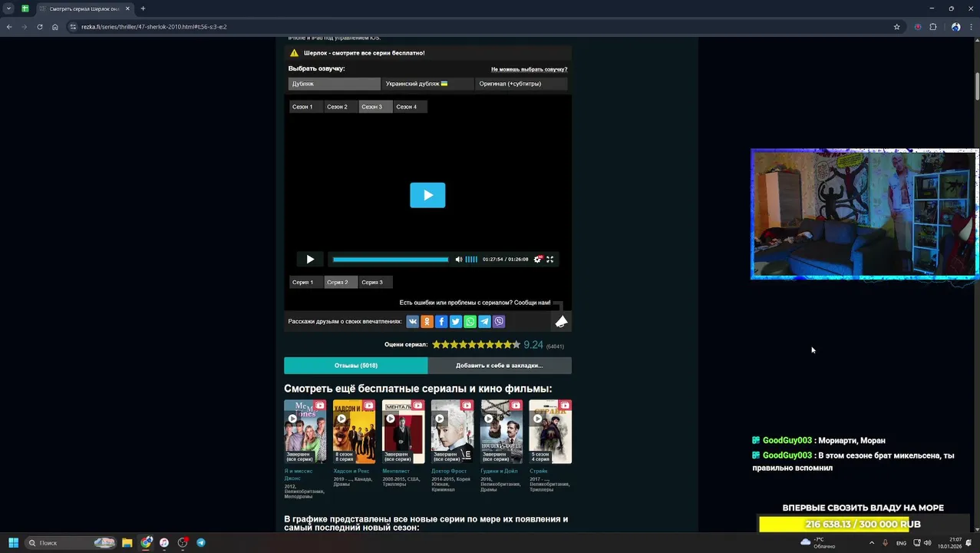Image resolution: width=980 pixels, height=553 pixels.
Task: Open File Explorer from the taskbar
Action: pyautogui.click(x=127, y=543)
